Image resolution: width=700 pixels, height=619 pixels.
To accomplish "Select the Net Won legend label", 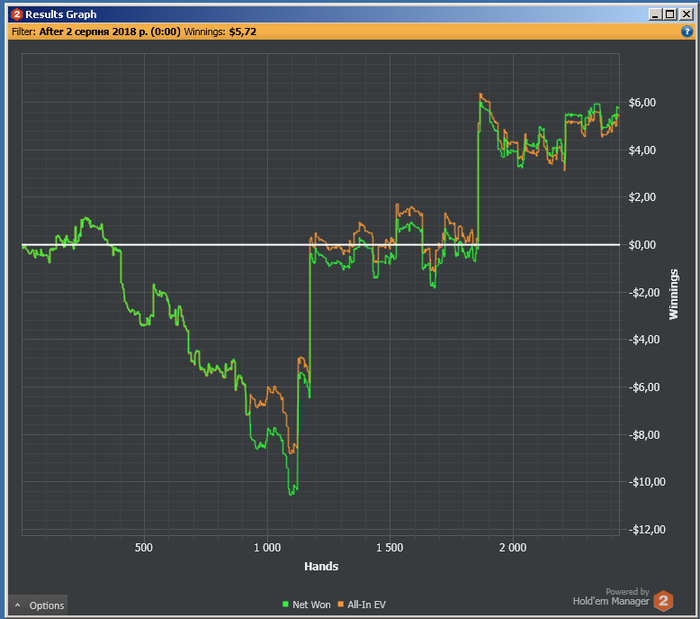I will coord(311,605).
